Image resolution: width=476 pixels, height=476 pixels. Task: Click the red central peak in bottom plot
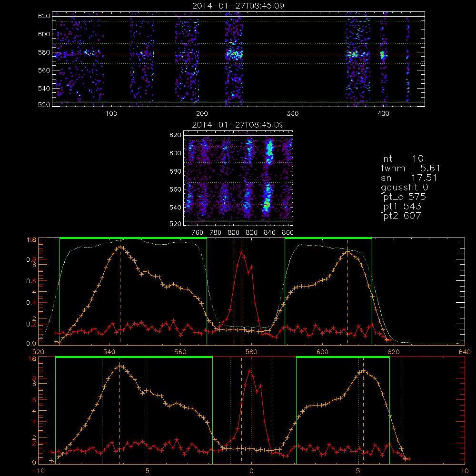(249, 371)
